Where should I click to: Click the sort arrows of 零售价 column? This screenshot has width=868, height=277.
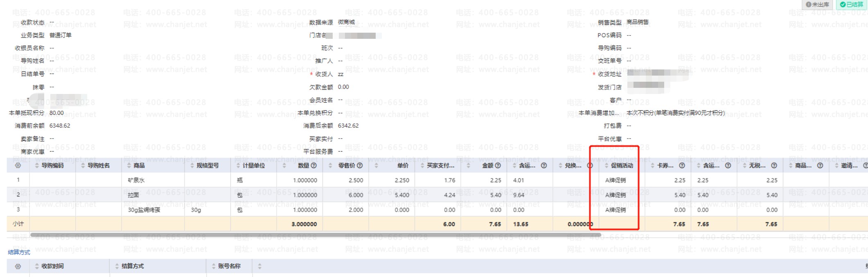point(331,165)
